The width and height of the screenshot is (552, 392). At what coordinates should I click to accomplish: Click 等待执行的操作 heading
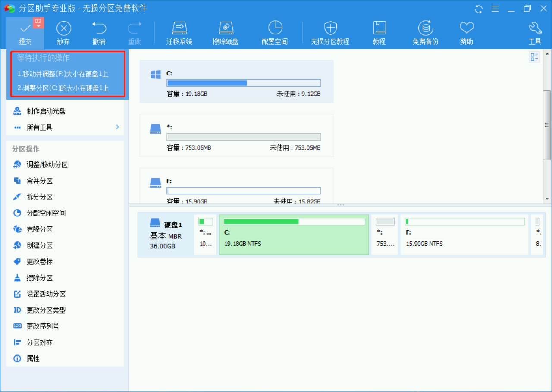tap(43, 58)
